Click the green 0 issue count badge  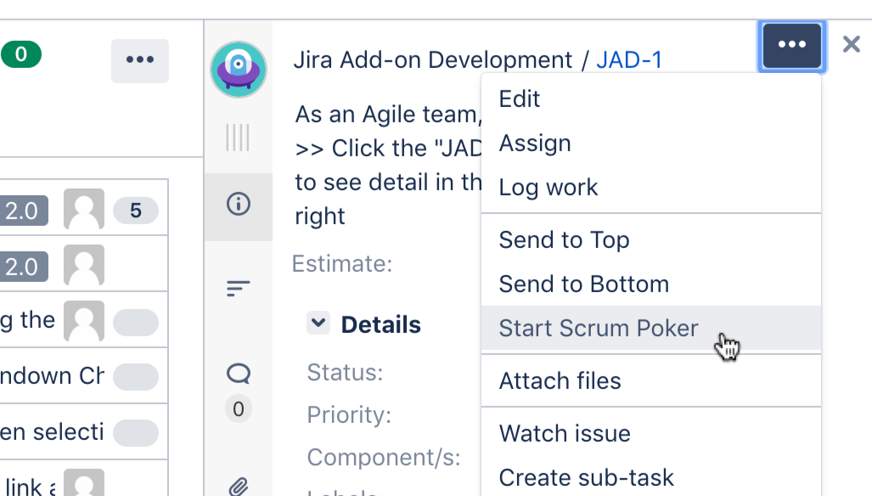(21, 54)
